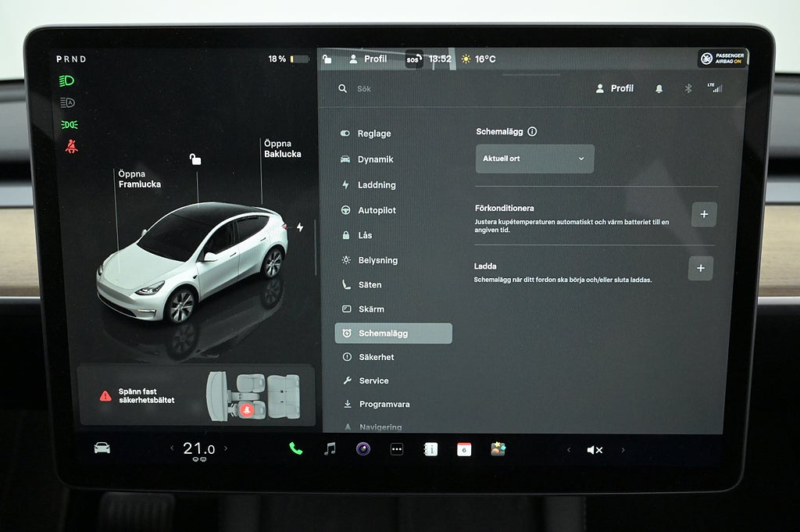Add a Förkonditionera schedule with plus button
Image resolution: width=800 pixels, height=532 pixels.
coord(704,214)
